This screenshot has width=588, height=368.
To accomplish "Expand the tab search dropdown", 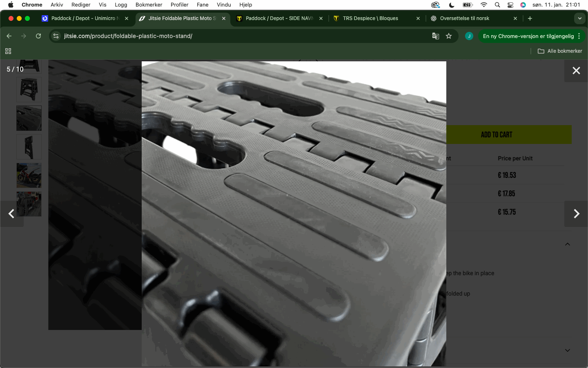I will click(x=579, y=18).
